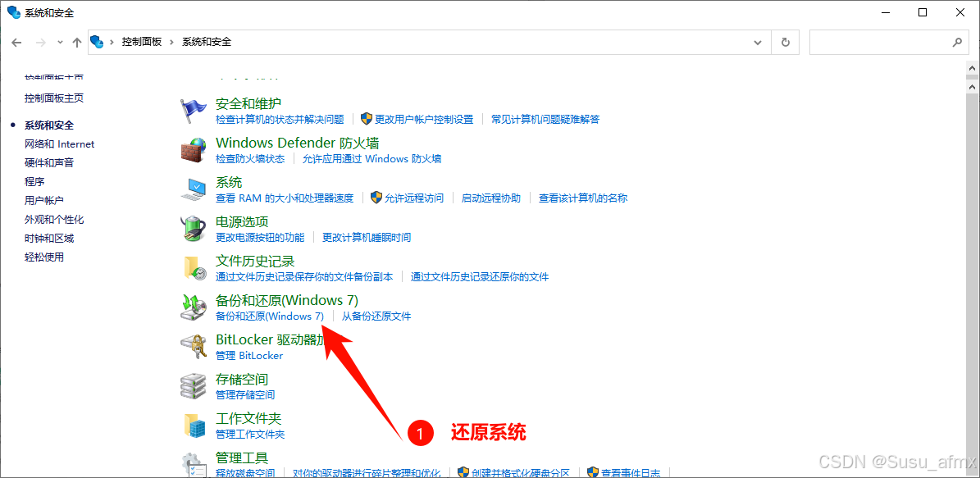This screenshot has height=478, width=980.
Task: Go up one level with up arrow
Action: coord(77,43)
